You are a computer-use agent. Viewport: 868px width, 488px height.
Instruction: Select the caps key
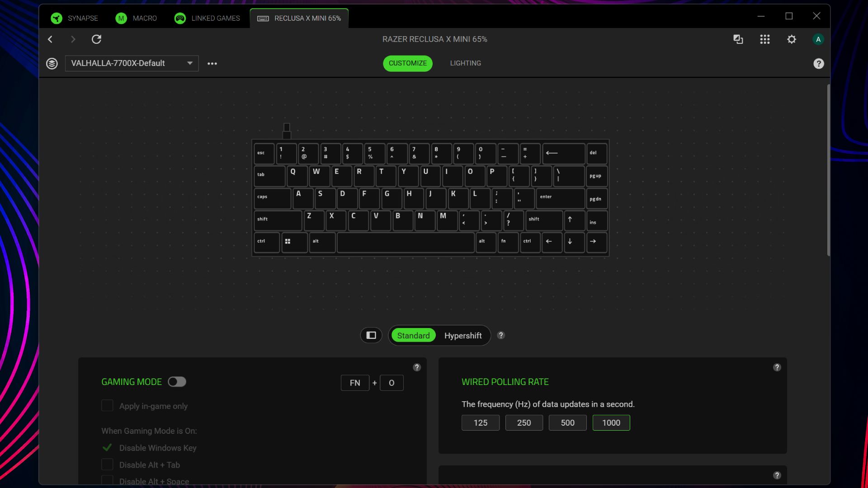click(x=272, y=198)
